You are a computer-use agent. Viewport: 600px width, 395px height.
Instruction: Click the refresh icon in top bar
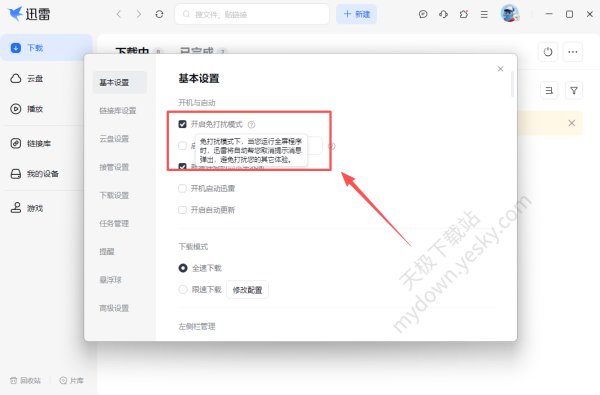[x=159, y=14]
